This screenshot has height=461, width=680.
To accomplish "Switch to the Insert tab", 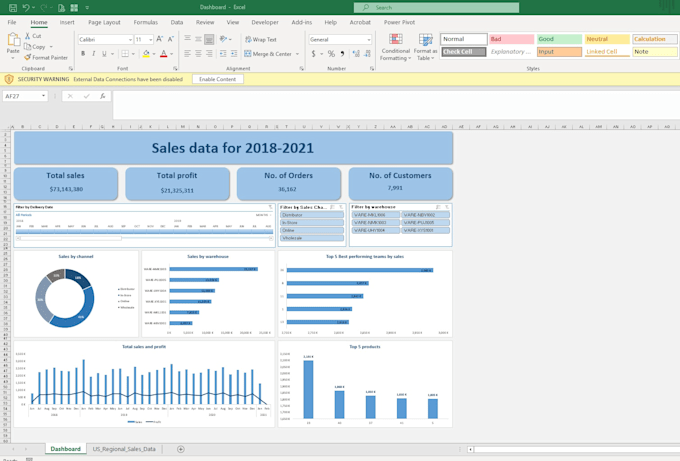I will (67, 22).
